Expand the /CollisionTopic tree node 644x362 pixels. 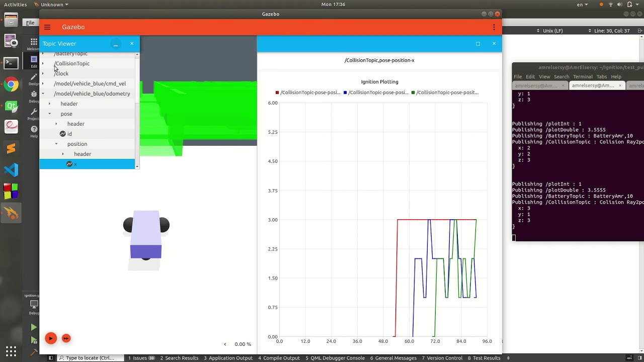click(43, 64)
